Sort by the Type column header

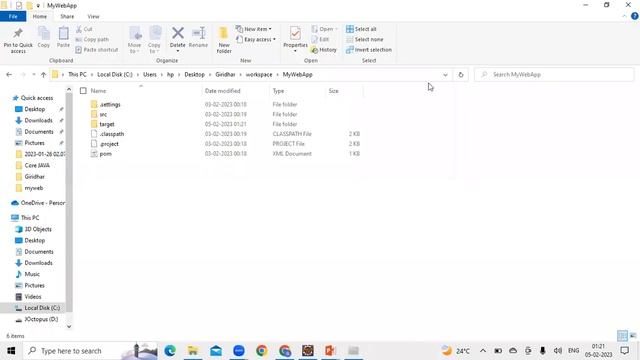pyautogui.click(x=278, y=91)
